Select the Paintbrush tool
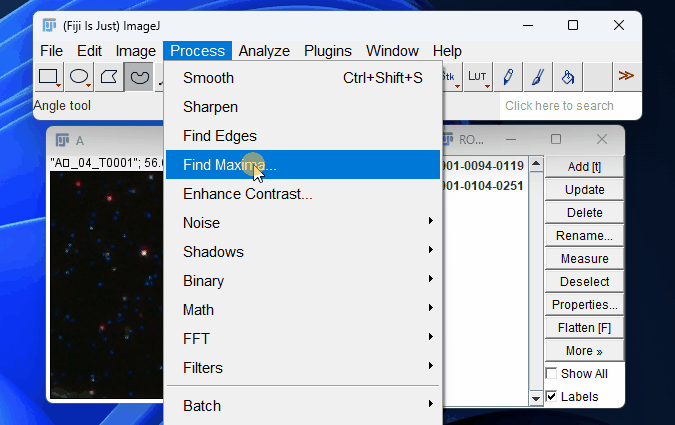This screenshot has height=425, width=675. (x=538, y=76)
